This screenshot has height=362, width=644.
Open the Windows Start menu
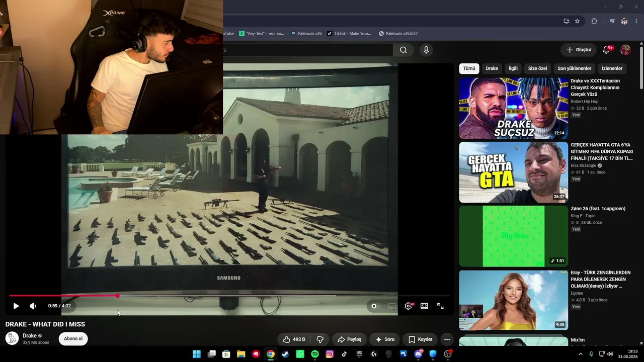197,354
